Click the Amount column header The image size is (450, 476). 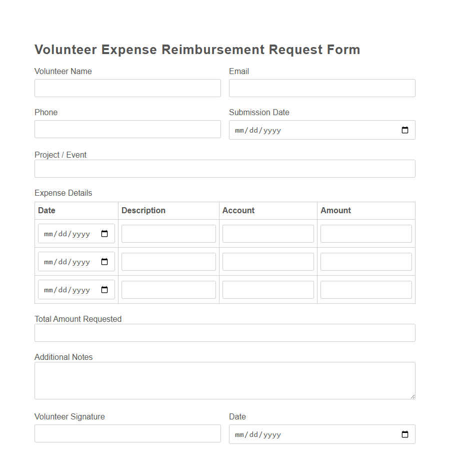pos(335,210)
